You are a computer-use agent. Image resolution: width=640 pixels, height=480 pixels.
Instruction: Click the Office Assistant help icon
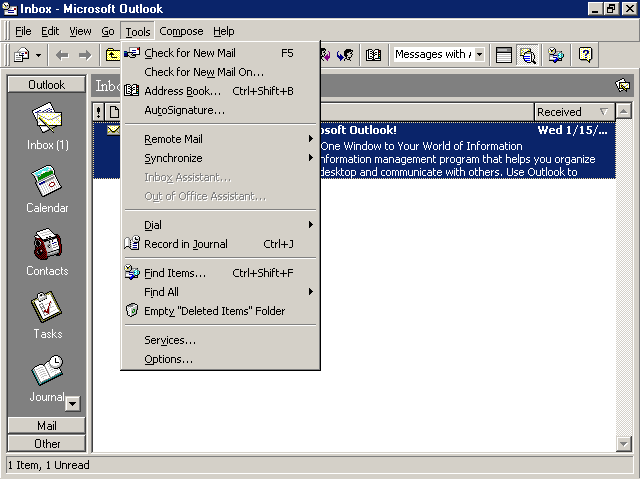pyautogui.click(x=585, y=55)
